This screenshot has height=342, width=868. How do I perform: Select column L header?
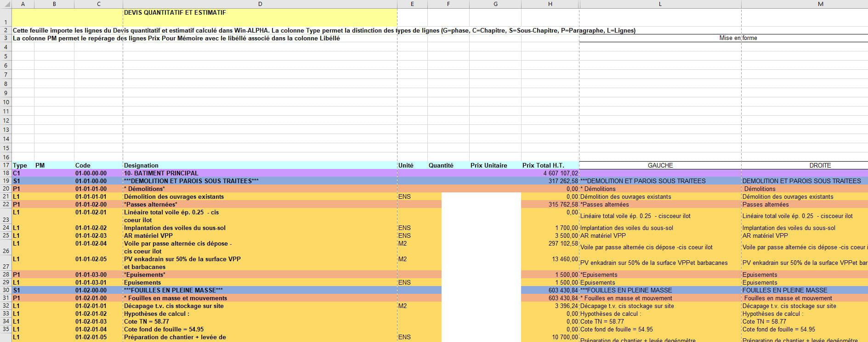660,4
